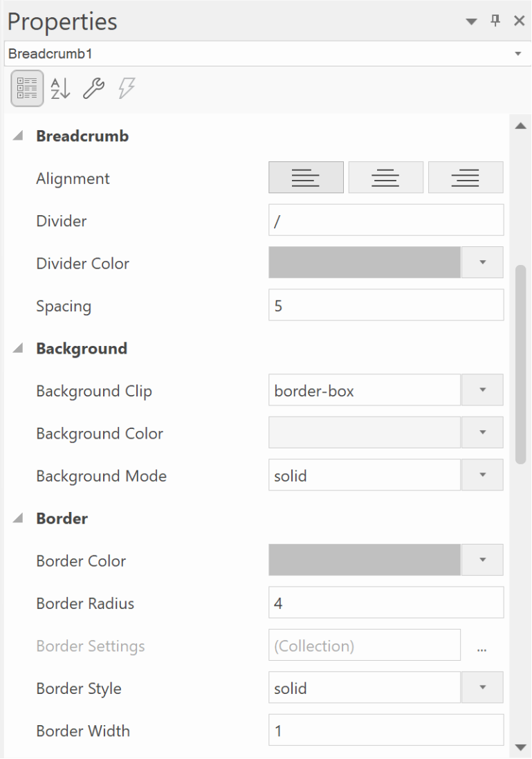This screenshot has height=759, width=532.
Task: Sort properties alphabetically with the A-Z icon
Action: (x=60, y=88)
